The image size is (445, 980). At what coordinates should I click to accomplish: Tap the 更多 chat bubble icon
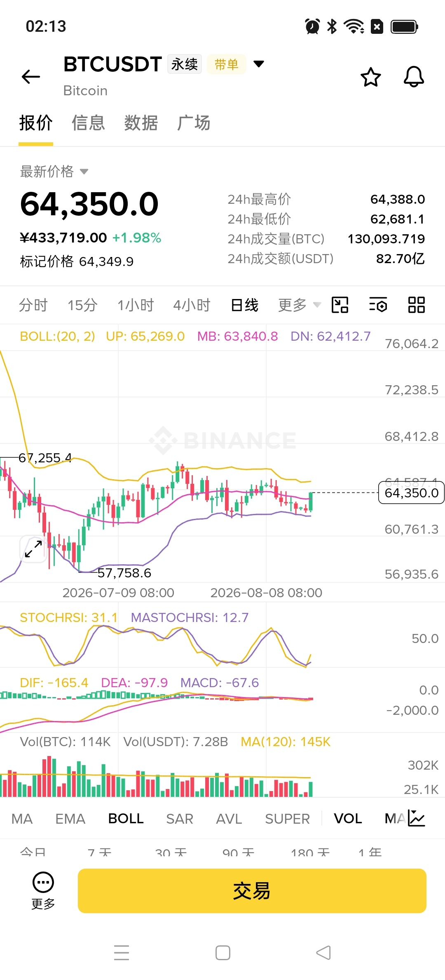tap(43, 891)
